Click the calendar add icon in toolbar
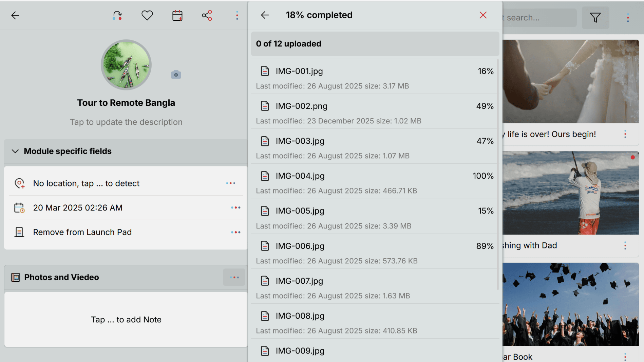 [177, 15]
